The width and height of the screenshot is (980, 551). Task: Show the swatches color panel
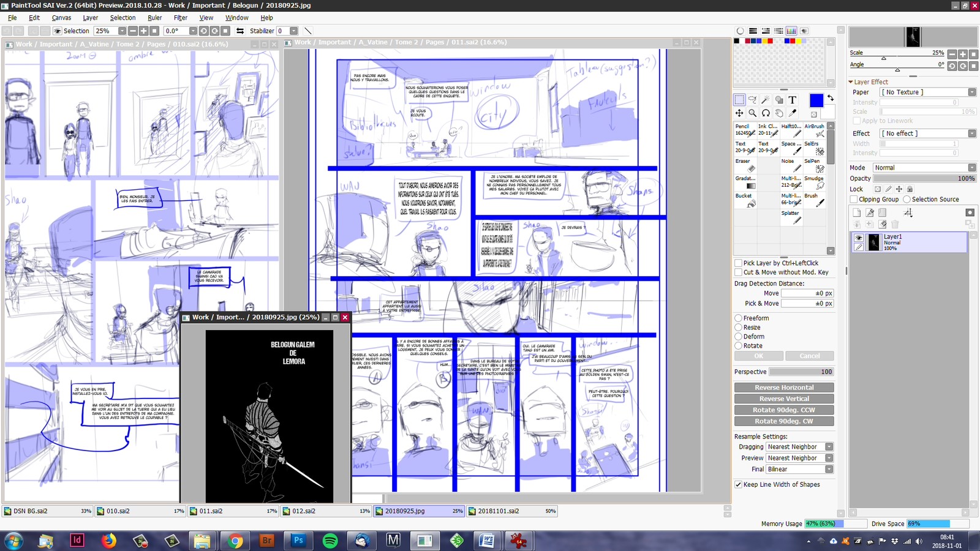[791, 31]
